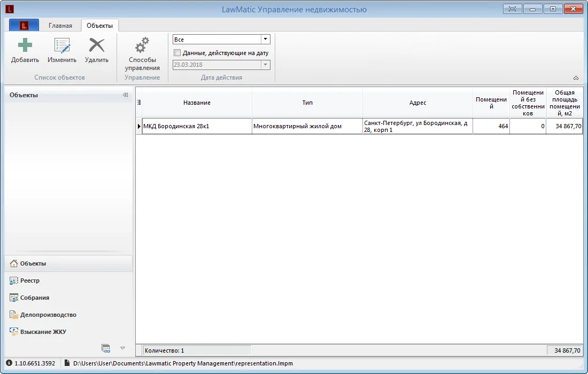Open Реестр section in navigation pane

point(68,280)
